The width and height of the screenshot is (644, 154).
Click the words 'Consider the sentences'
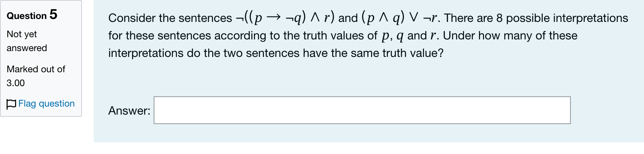point(170,18)
